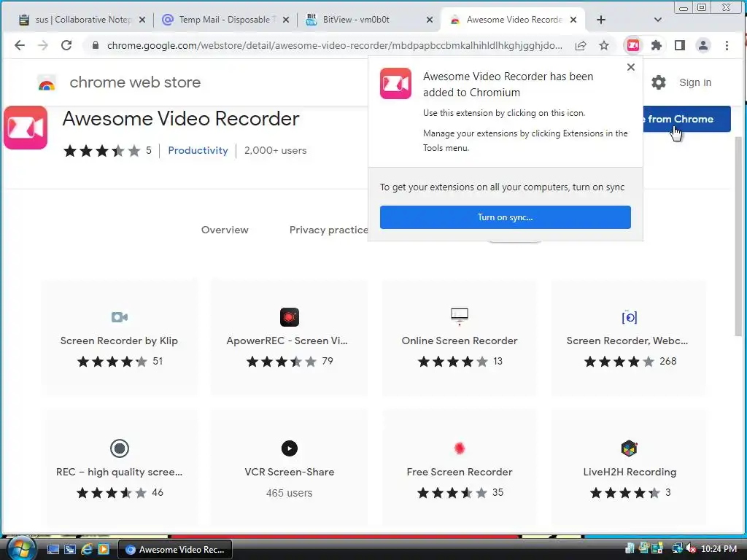View site information lock icon
Viewport: 747px width, 560px height.
point(96,45)
